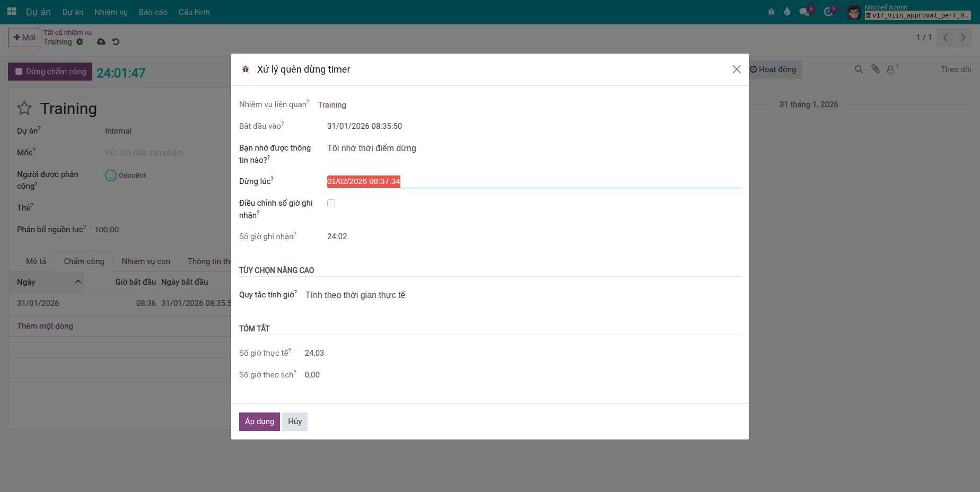Viewport: 980px width, 492px height.
Task: Open the Báo cáo menu
Action: [153, 12]
